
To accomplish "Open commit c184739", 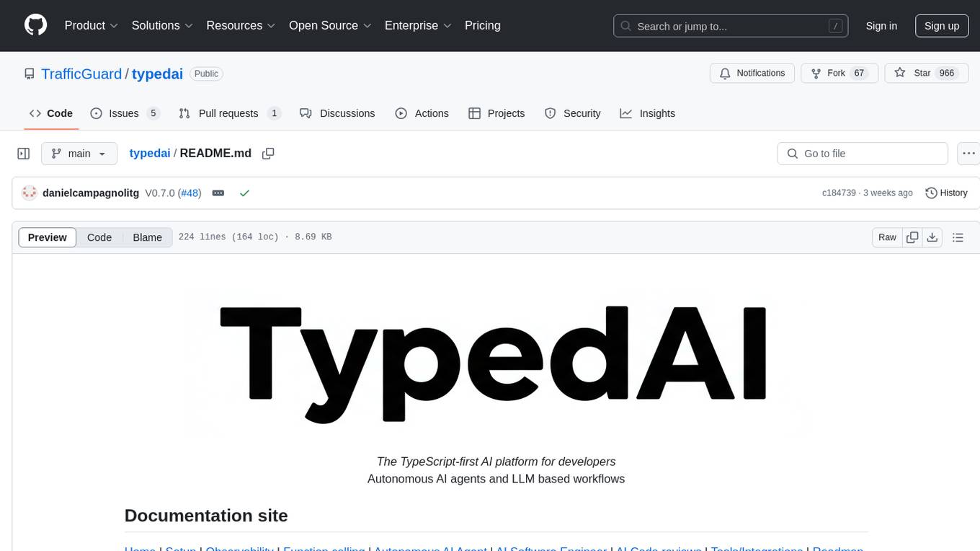I will point(839,193).
